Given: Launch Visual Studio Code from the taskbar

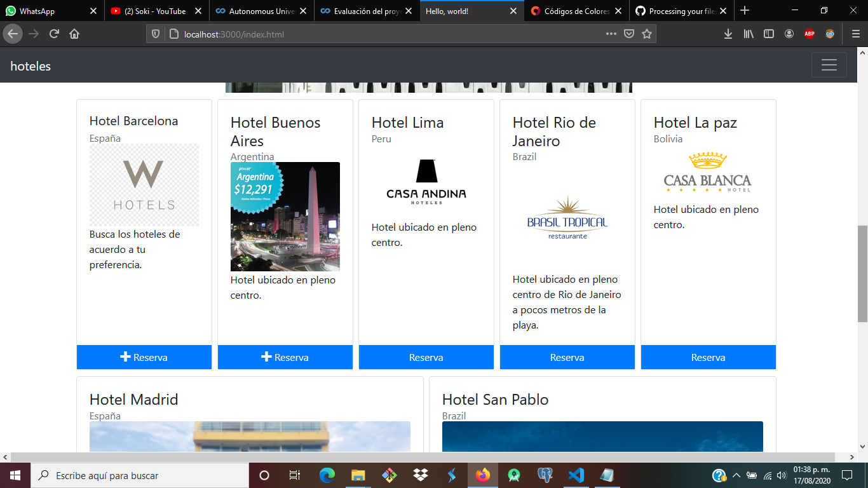Looking at the screenshot, I should [x=576, y=475].
